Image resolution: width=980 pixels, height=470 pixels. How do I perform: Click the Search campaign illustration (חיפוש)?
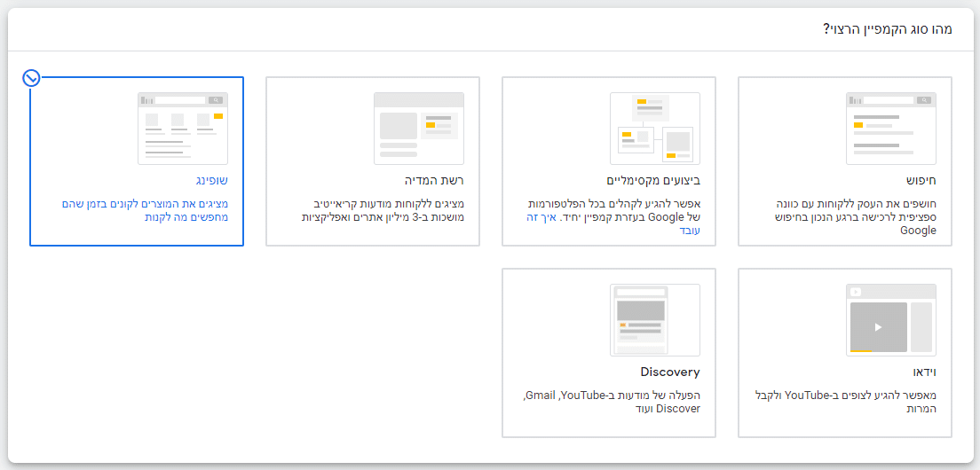891,129
